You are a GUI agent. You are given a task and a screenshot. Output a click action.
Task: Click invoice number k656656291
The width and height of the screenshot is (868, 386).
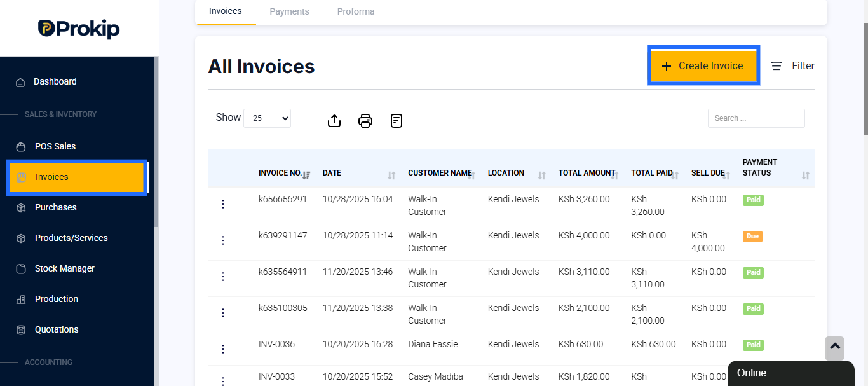point(283,199)
